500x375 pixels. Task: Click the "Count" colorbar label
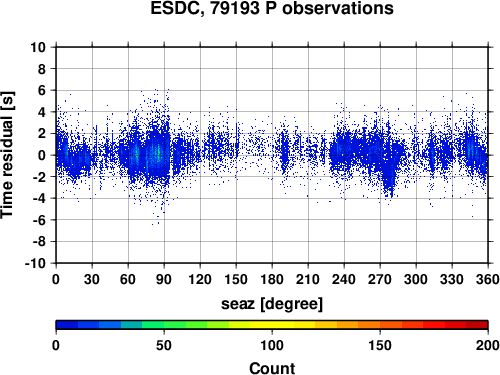(272, 368)
